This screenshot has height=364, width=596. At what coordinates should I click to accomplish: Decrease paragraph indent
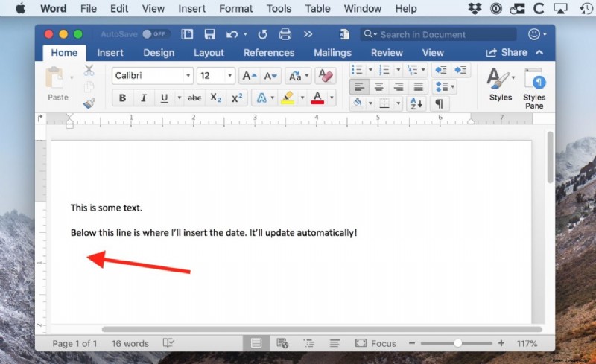coord(441,70)
